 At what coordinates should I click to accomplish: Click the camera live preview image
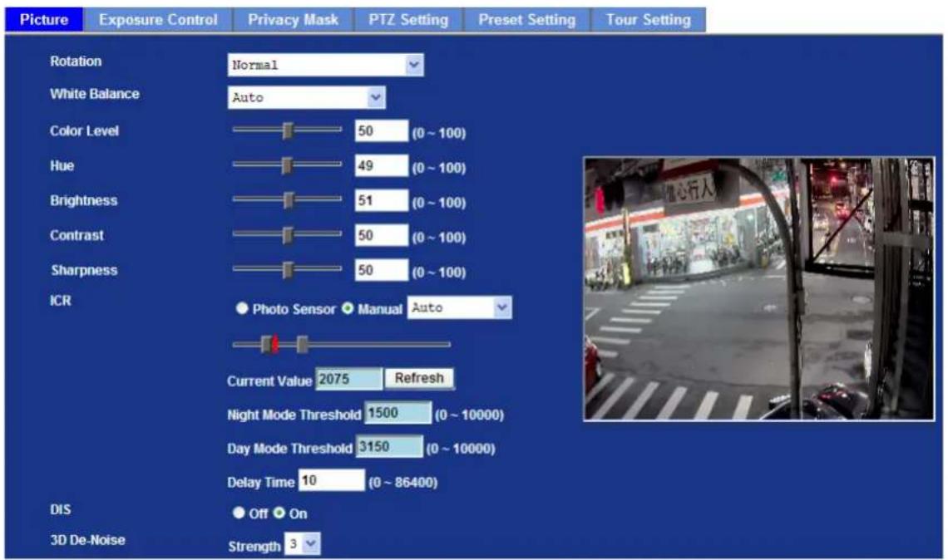(758, 289)
